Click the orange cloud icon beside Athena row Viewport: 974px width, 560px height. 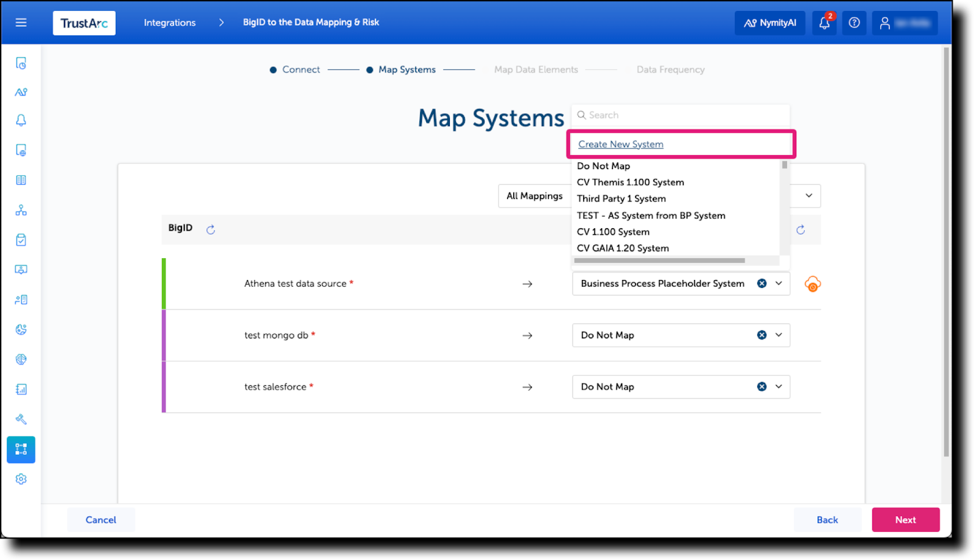pyautogui.click(x=813, y=284)
